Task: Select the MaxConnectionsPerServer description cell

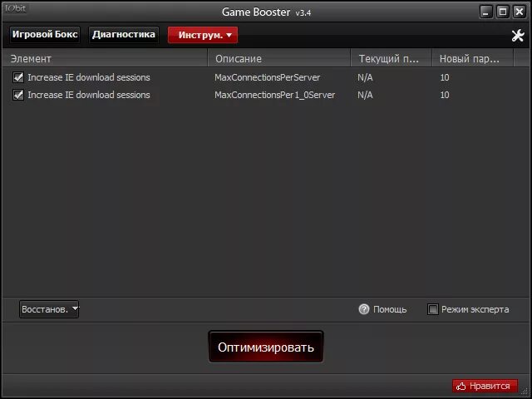Action: [x=268, y=77]
